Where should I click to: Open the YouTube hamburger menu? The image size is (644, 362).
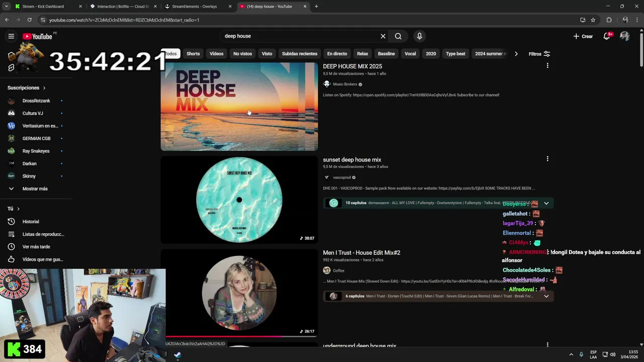click(11, 36)
